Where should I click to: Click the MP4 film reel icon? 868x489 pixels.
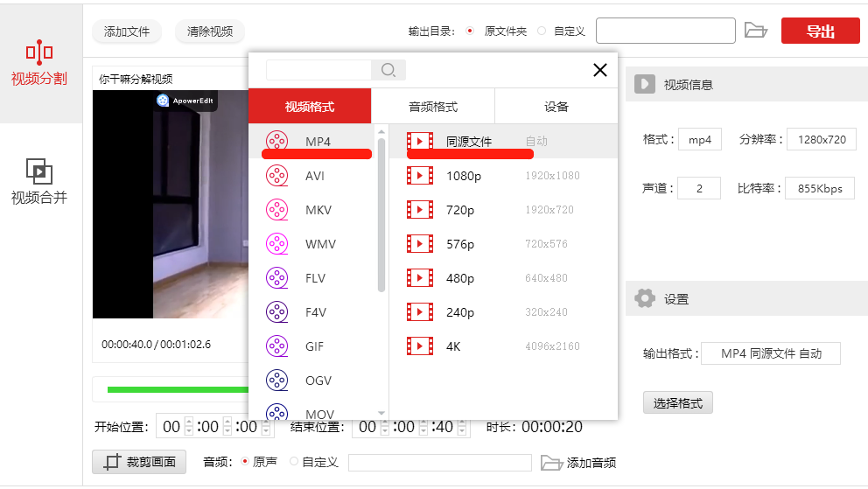(276, 141)
